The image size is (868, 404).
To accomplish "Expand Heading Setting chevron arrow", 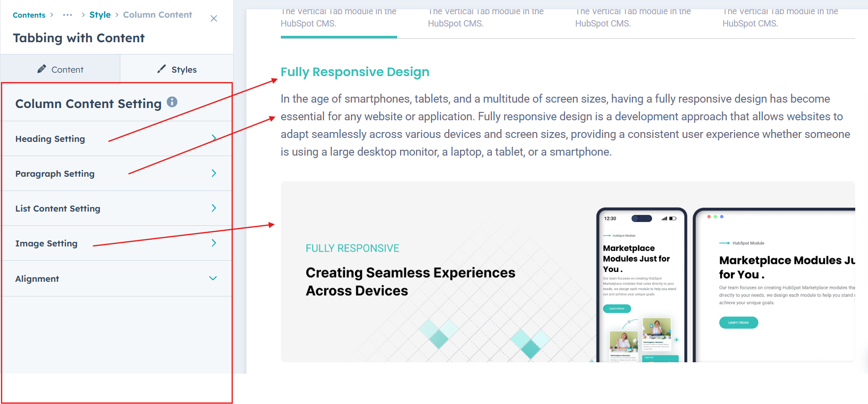I will pyautogui.click(x=214, y=138).
